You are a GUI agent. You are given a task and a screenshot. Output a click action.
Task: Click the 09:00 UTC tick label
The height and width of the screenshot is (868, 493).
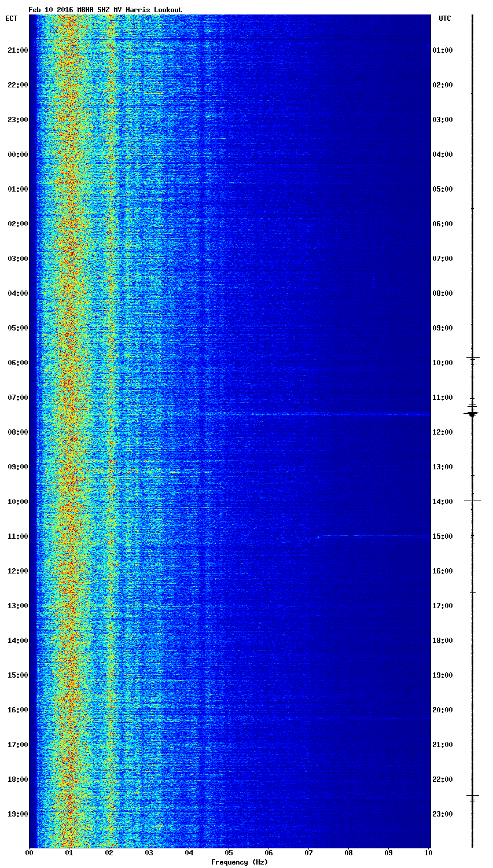coord(443,328)
